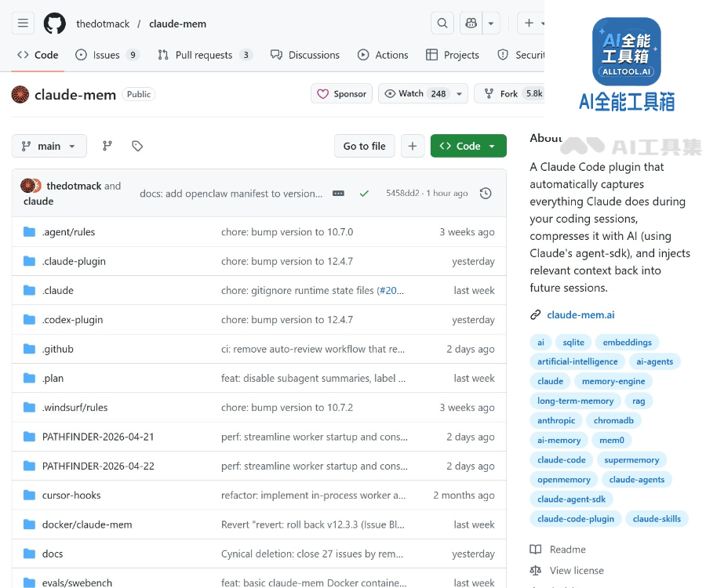Open the search magnifier icon

click(x=442, y=23)
